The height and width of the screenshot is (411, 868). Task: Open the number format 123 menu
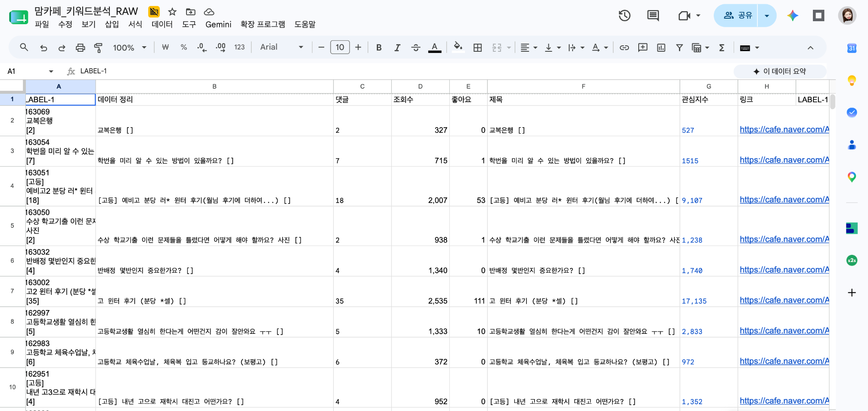coord(239,48)
